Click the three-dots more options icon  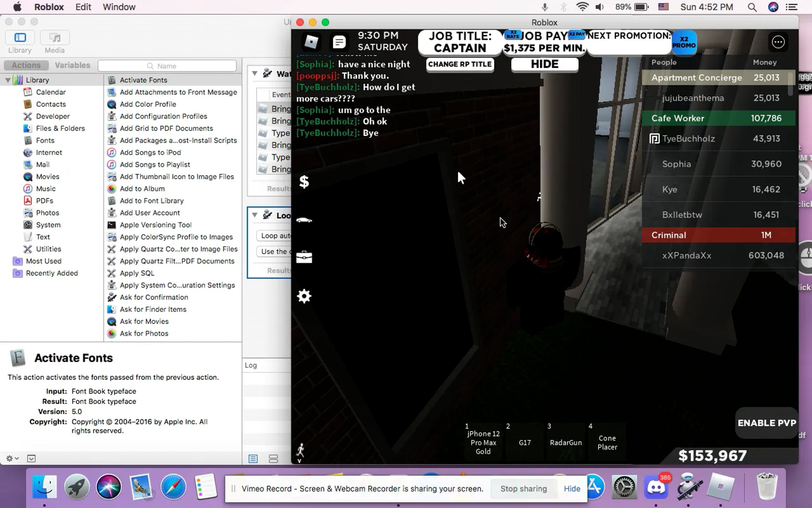(x=778, y=42)
